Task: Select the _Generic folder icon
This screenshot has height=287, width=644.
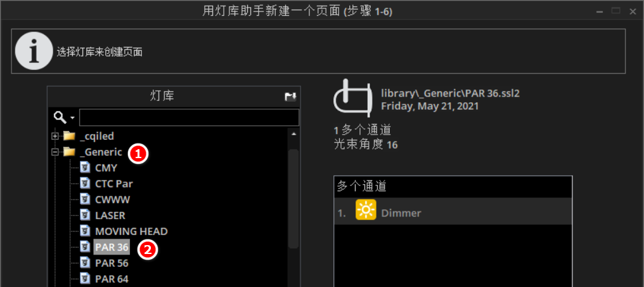Action: 70,152
